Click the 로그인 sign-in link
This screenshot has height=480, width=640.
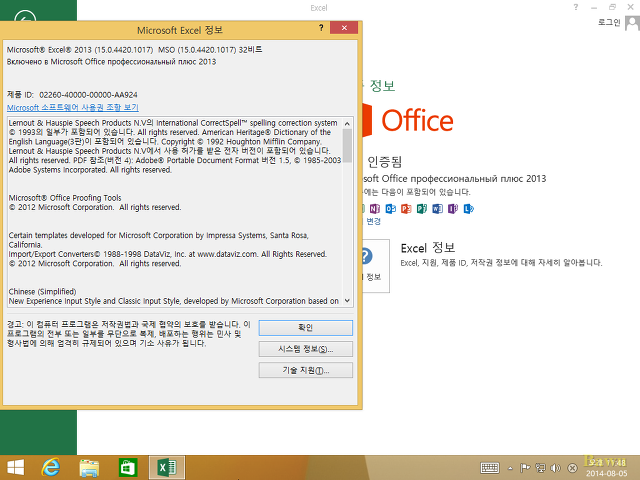click(x=609, y=22)
